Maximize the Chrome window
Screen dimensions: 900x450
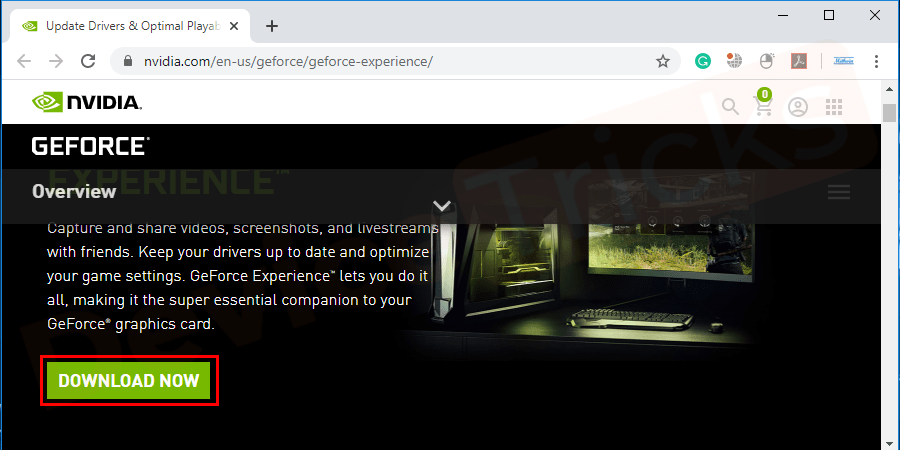(x=829, y=15)
